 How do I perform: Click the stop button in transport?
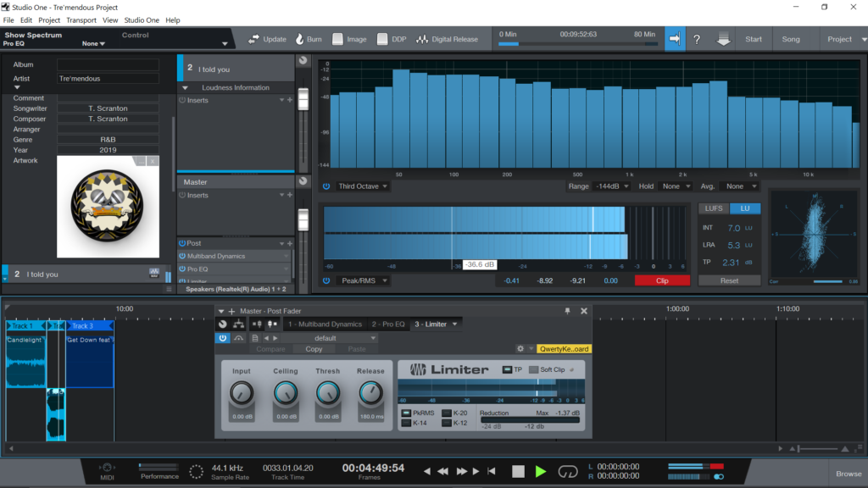518,471
